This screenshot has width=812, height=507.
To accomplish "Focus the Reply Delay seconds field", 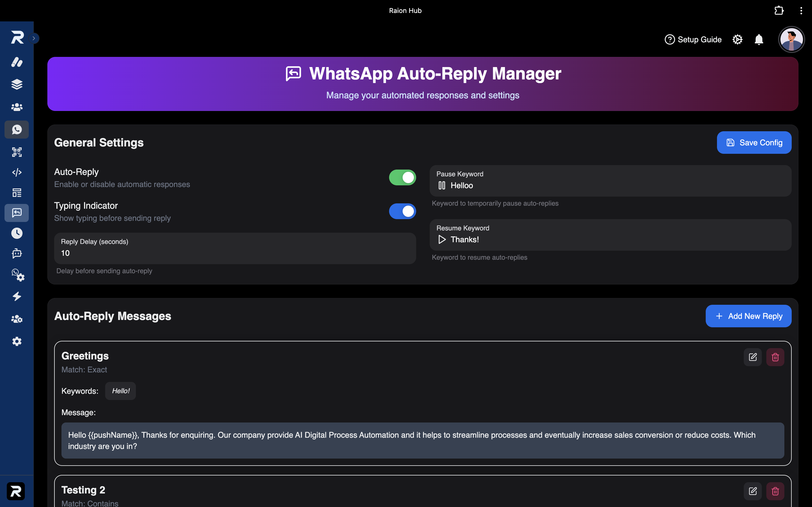I will pyautogui.click(x=235, y=248).
